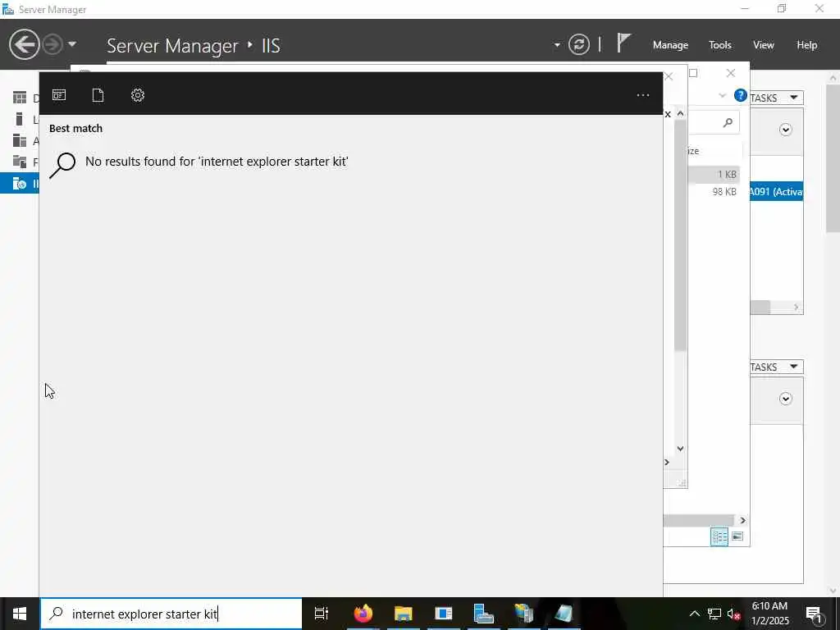Viewport: 840px width, 630px height.
Task: Expand the ribbon chevron beside the help icon
Action: [x=722, y=96]
